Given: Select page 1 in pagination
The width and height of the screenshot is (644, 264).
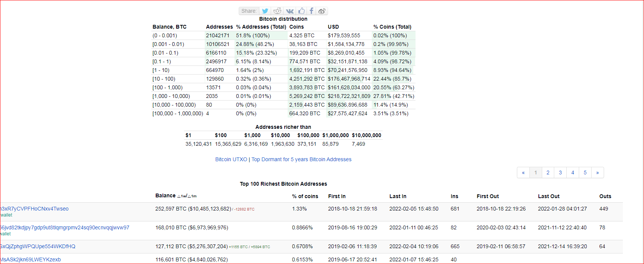Looking at the screenshot, I should point(536,172).
